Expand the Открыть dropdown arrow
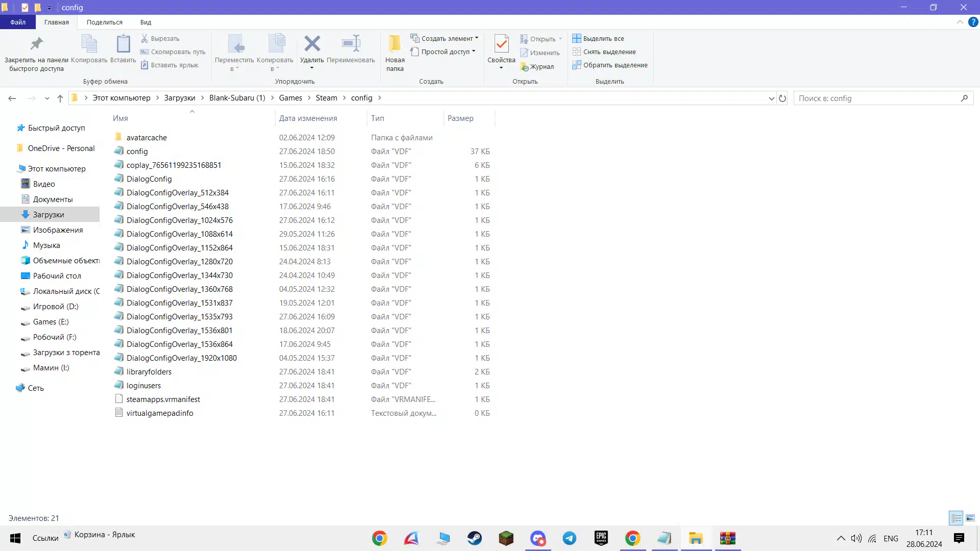 560,39
